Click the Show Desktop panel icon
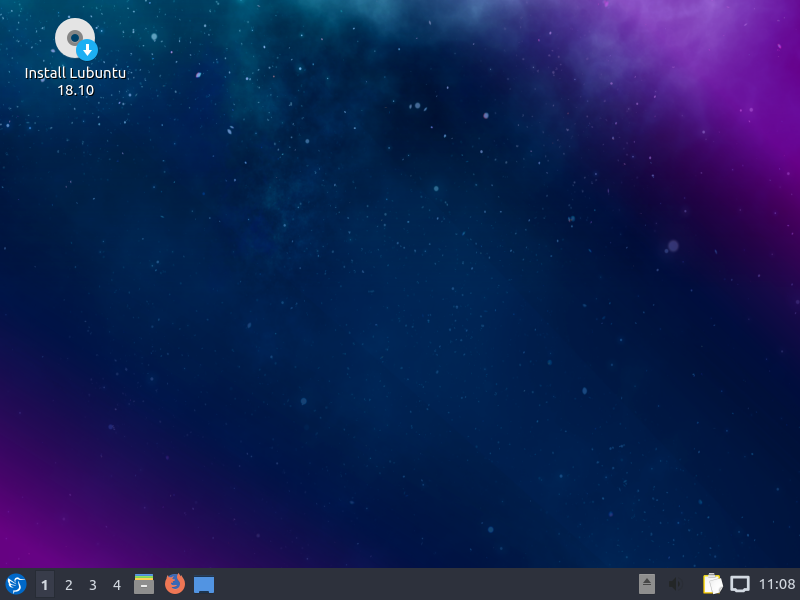Image resolution: width=800 pixels, height=600 pixels. pyautogui.click(x=204, y=584)
